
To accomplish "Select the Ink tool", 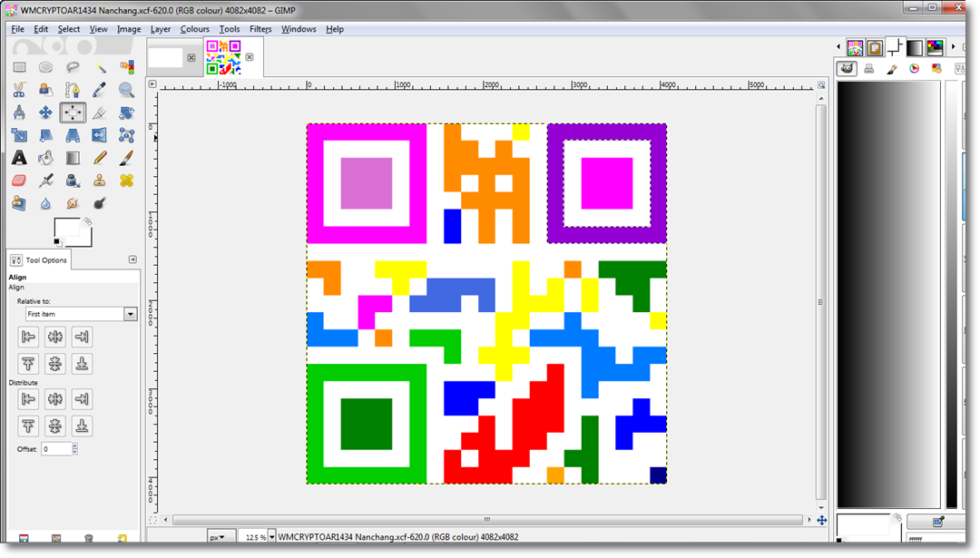I will [73, 181].
